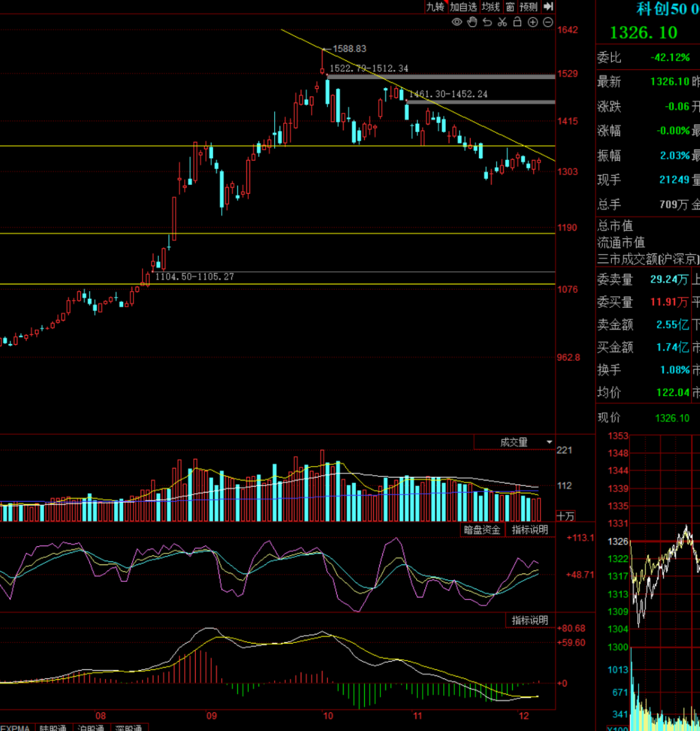Image resolution: width=700 pixels, height=731 pixels.
Task: Open 暗盘资金 indicator panel
Action: 482,529
